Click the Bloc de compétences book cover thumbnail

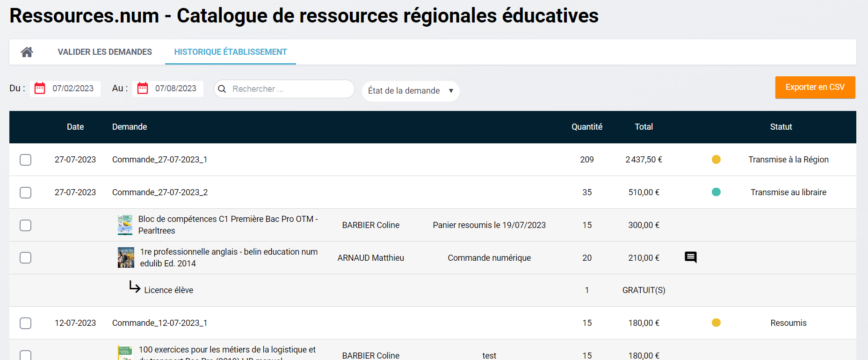tap(125, 225)
